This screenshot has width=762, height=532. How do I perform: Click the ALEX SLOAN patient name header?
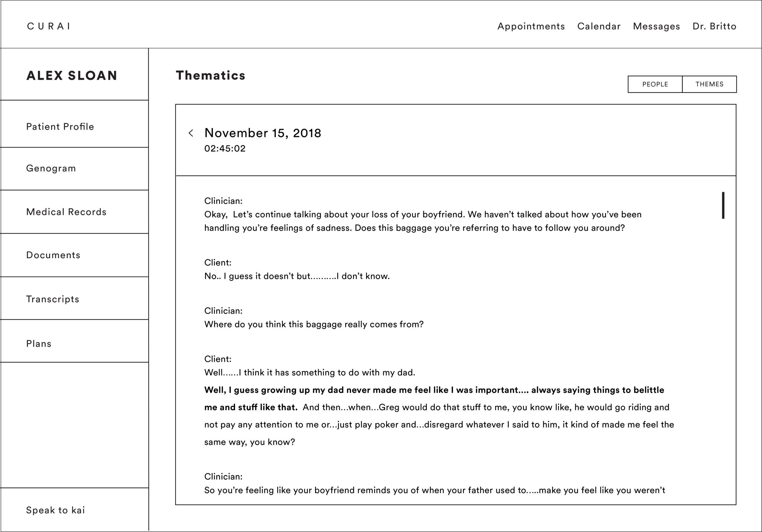(72, 76)
